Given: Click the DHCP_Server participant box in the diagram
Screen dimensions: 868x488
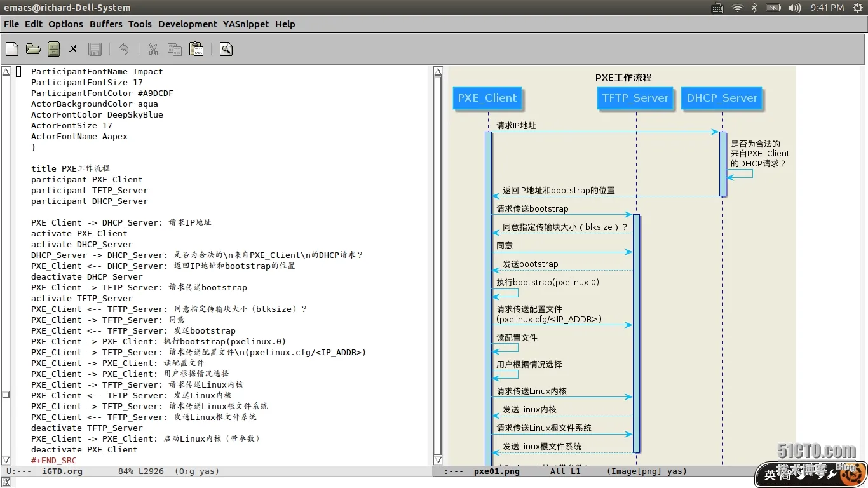Looking at the screenshot, I should (722, 98).
